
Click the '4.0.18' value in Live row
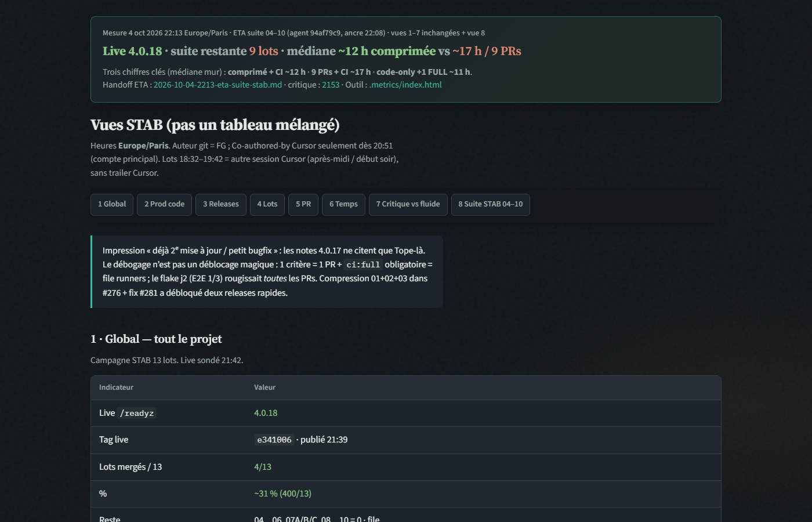[x=266, y=413]
